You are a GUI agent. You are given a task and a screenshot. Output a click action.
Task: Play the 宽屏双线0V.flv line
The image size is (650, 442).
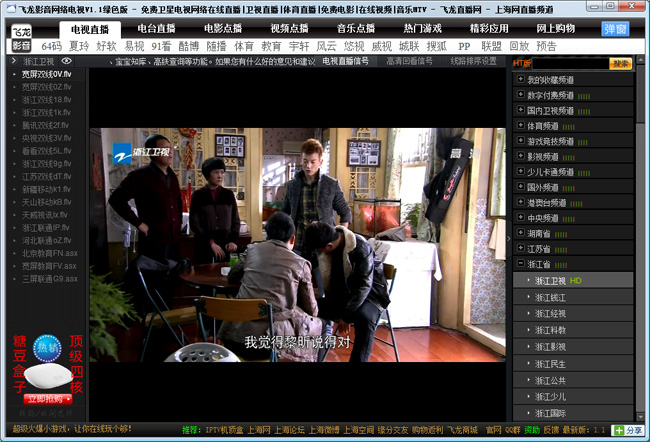point(46,74)
